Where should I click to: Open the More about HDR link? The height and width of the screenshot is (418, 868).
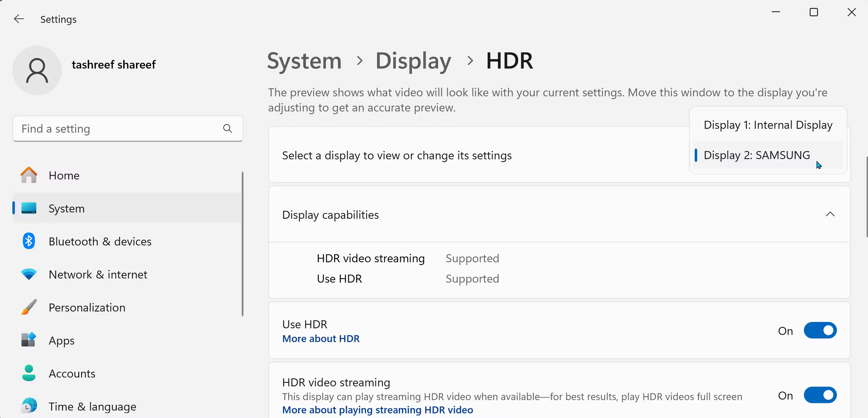[x=321, y=338]
